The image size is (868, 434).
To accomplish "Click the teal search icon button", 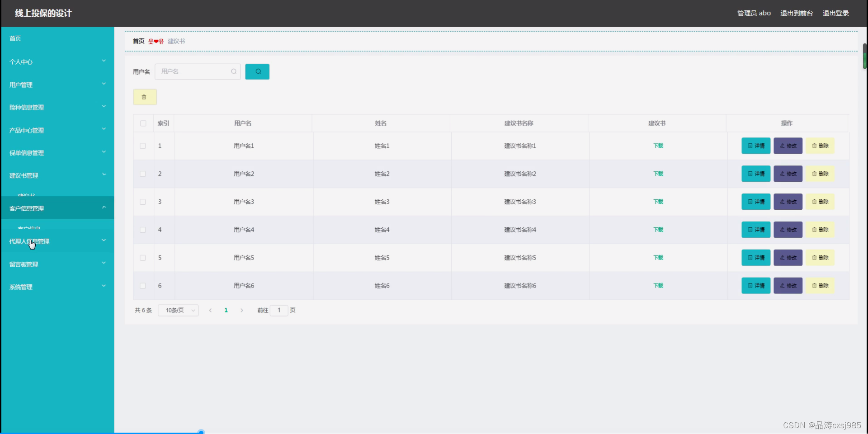I will coord(257,71).
